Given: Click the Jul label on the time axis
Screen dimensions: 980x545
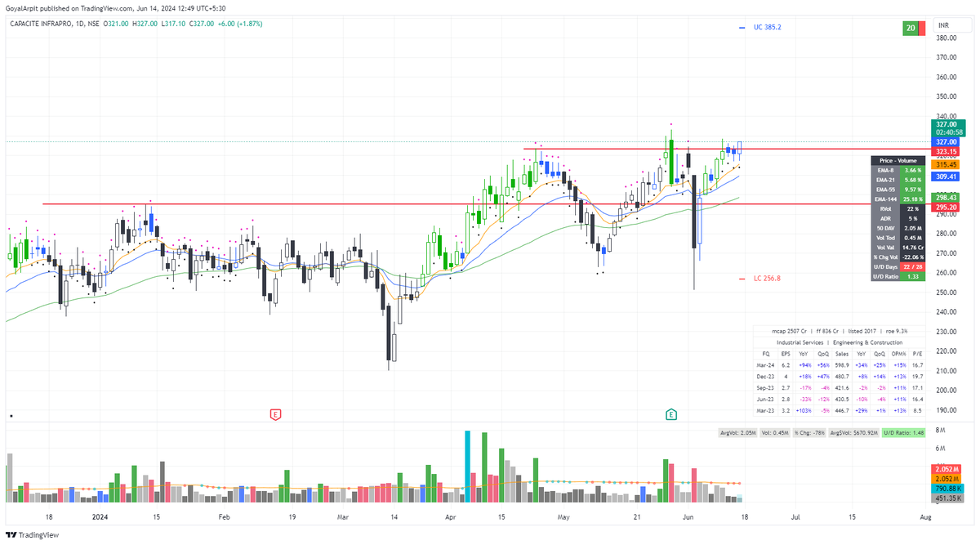Looking at the screenshot, I should [x=794, y=517].
